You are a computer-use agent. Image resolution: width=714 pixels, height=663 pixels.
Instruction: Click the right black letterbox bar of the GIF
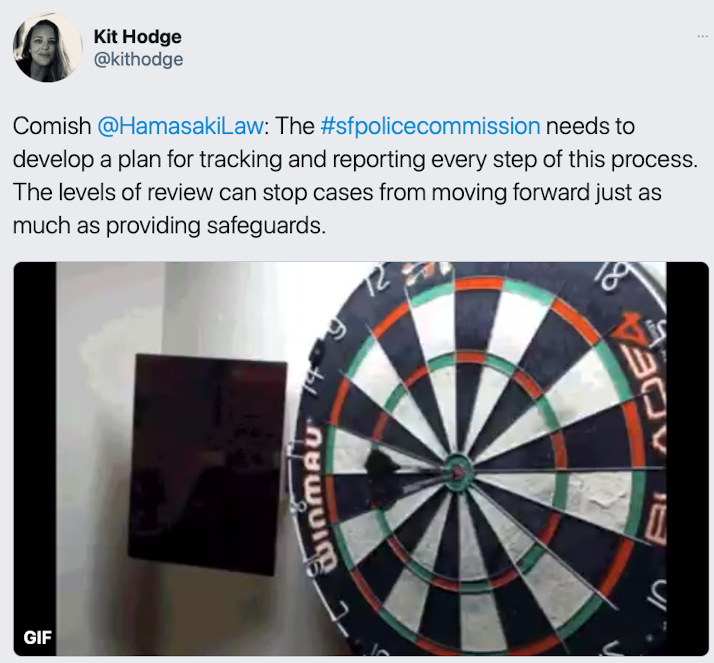click(x=688, y=459)
